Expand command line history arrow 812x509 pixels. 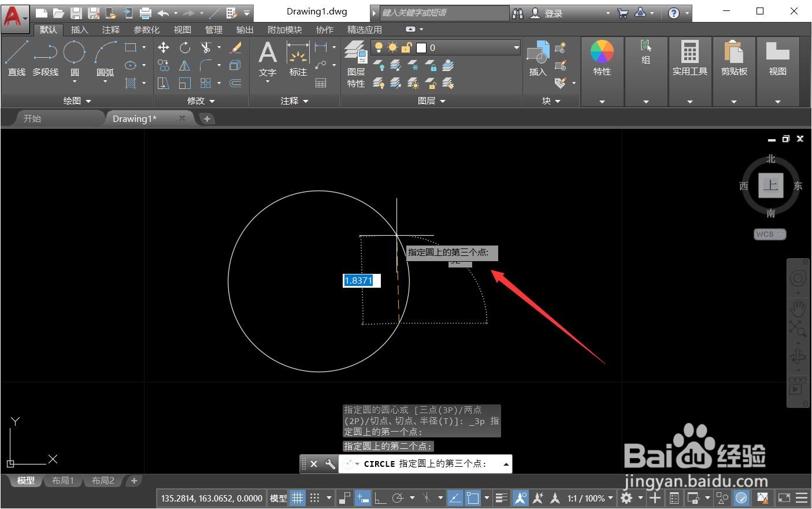(506, 463)
